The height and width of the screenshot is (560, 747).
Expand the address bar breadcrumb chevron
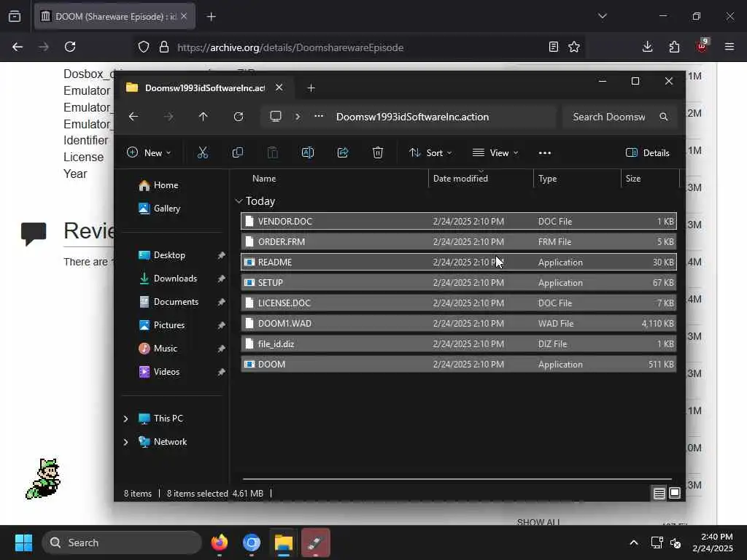tap(298, 117)
